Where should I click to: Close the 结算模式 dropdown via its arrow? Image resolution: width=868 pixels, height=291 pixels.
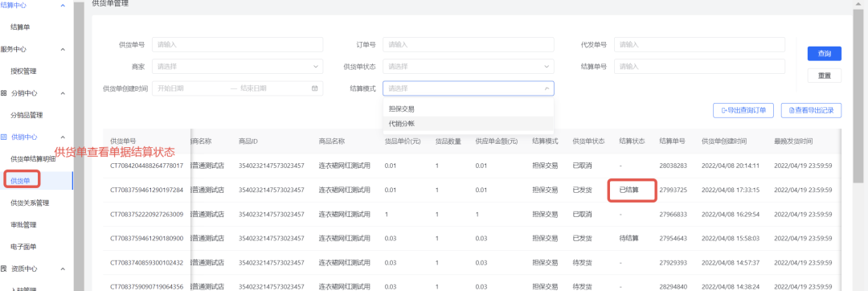547,88
